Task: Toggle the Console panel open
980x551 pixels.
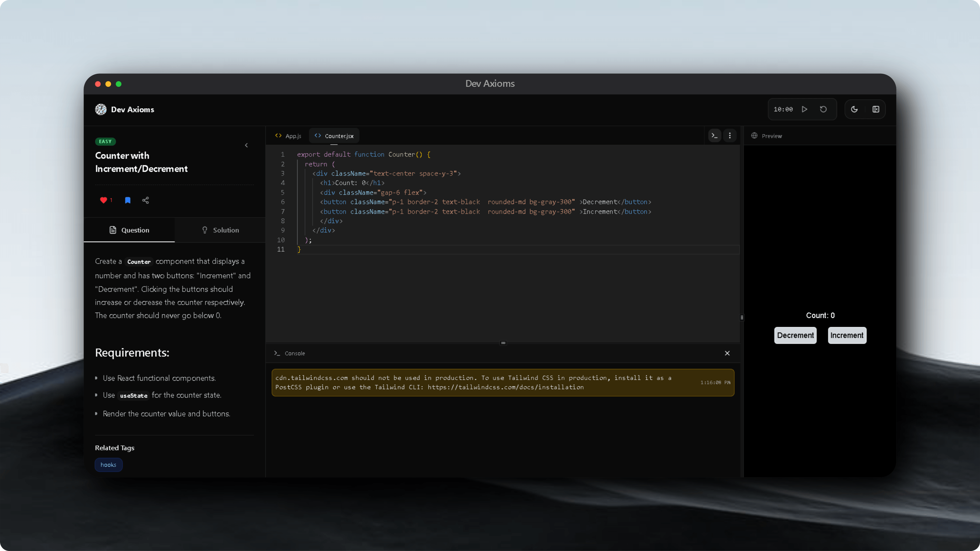Action: coord(295,353)
